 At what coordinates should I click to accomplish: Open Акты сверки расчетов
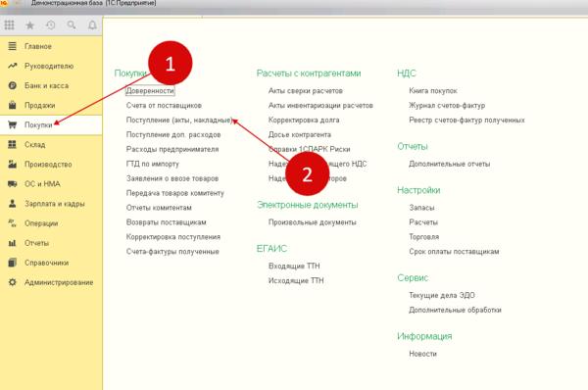point(306,91)
